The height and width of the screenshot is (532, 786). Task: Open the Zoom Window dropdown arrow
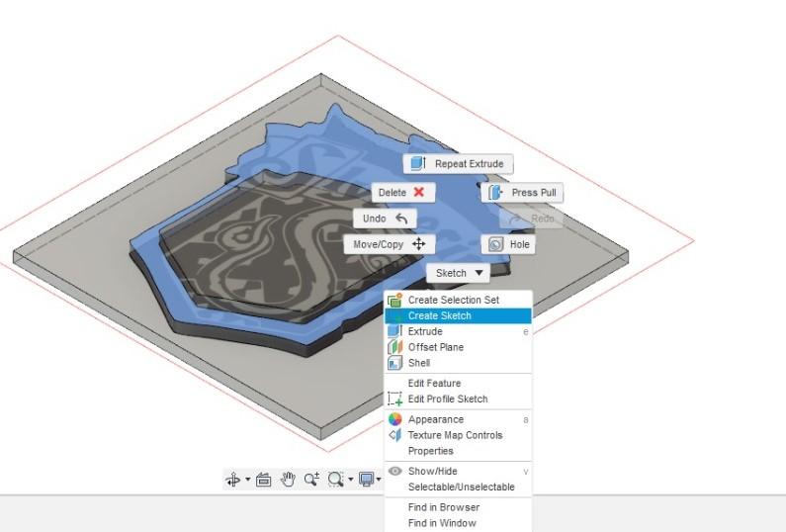tap(350, 480)
